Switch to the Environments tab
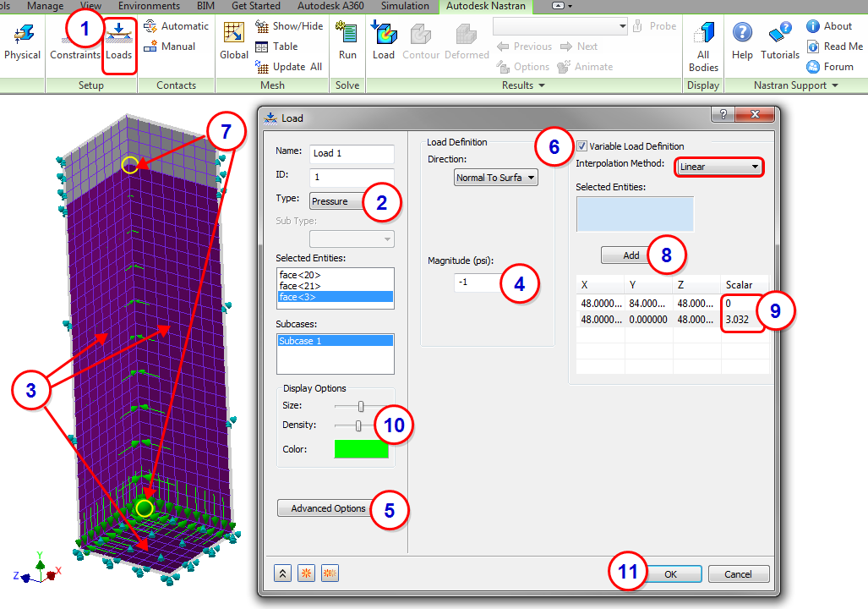Viewport: 868px width, 609px height. tap(149, 6)
